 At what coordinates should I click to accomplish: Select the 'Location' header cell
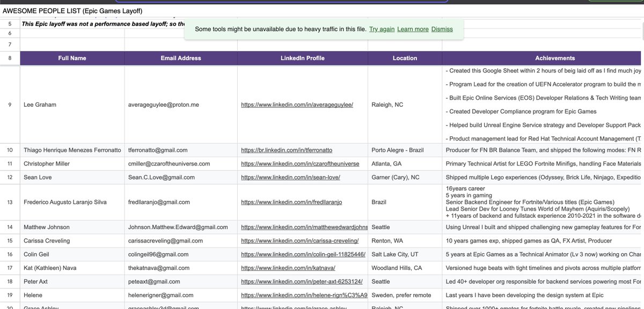coord(405,58)
